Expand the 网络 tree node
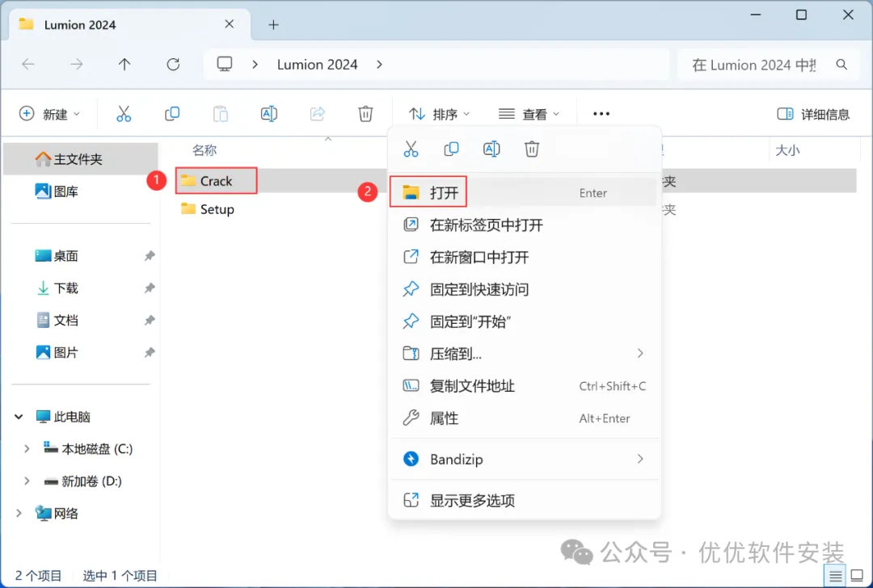The width and height of the screenshot is (873, 588). [19, 514]
